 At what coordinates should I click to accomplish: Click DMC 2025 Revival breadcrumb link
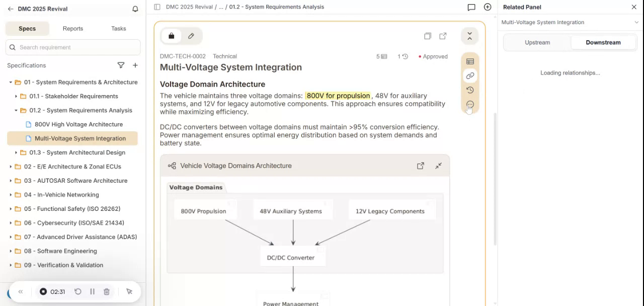tap(189, 7)
